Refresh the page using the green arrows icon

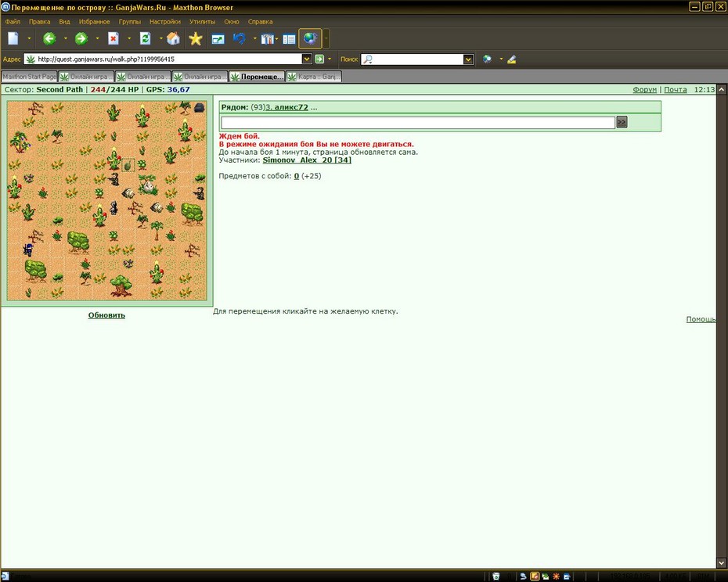(x=146, y=38)
